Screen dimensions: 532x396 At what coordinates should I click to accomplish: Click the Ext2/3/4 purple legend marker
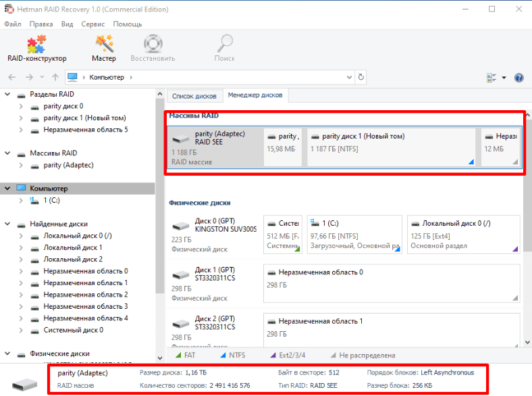273,355
